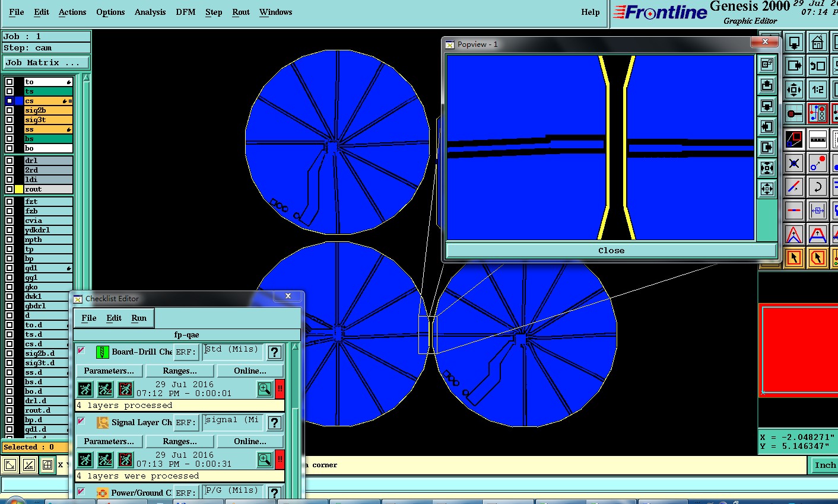Click third red run icon under Signal Layer check
Viewport: 838px width, 504px height.
[x=125, y=460]
